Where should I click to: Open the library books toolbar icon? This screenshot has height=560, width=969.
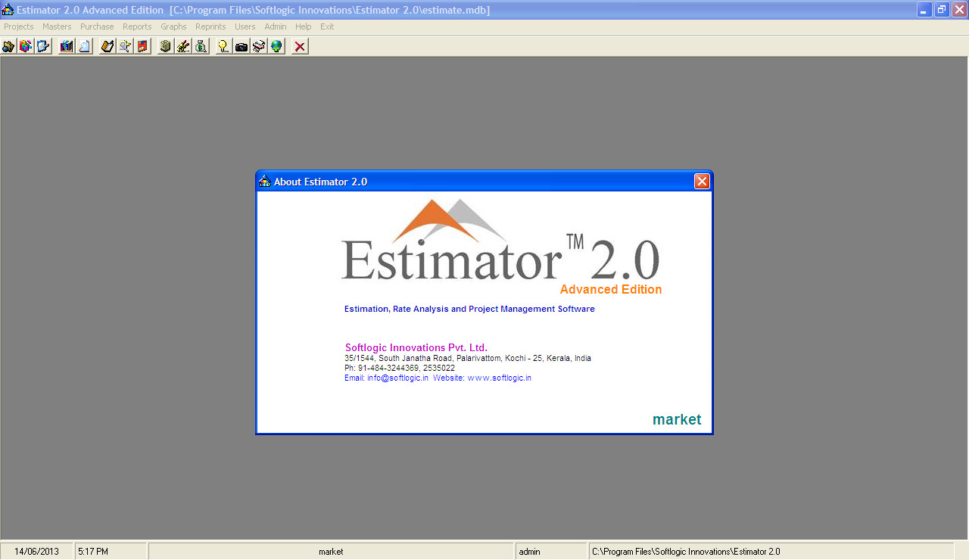(x=65, y=46)
